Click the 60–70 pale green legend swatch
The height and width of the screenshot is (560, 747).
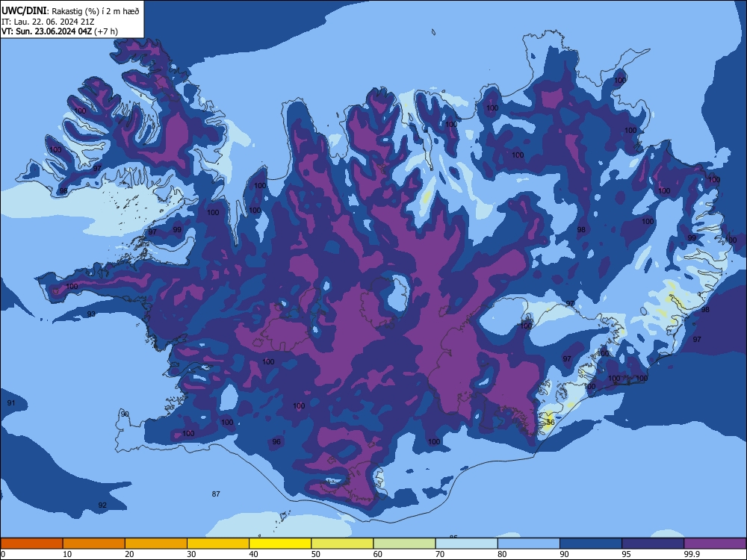(x=404, y=544)
